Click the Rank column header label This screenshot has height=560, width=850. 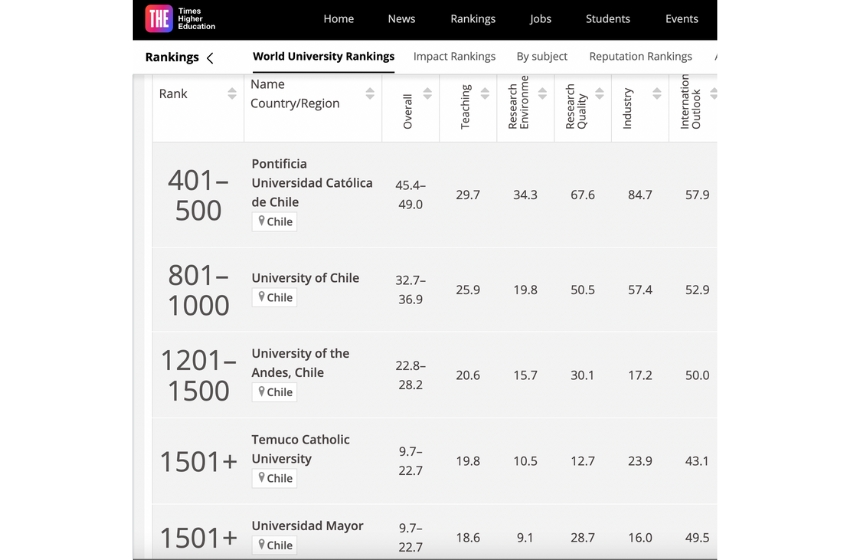173,94
